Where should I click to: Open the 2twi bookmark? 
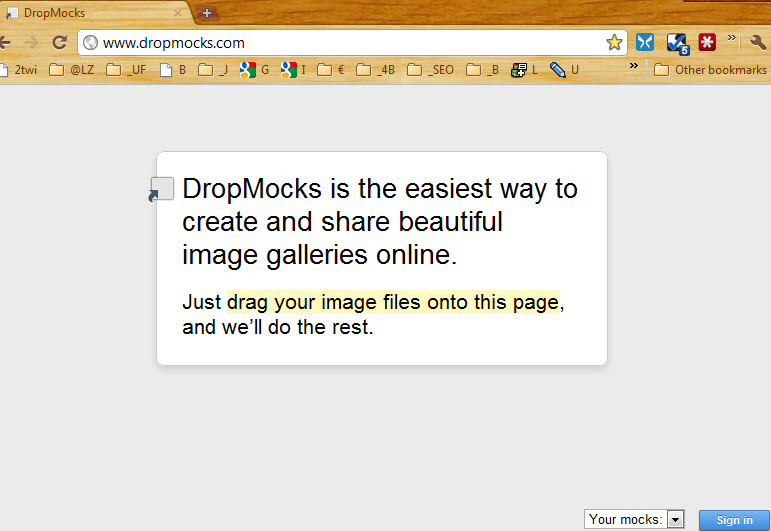click(x=19, y=70)
